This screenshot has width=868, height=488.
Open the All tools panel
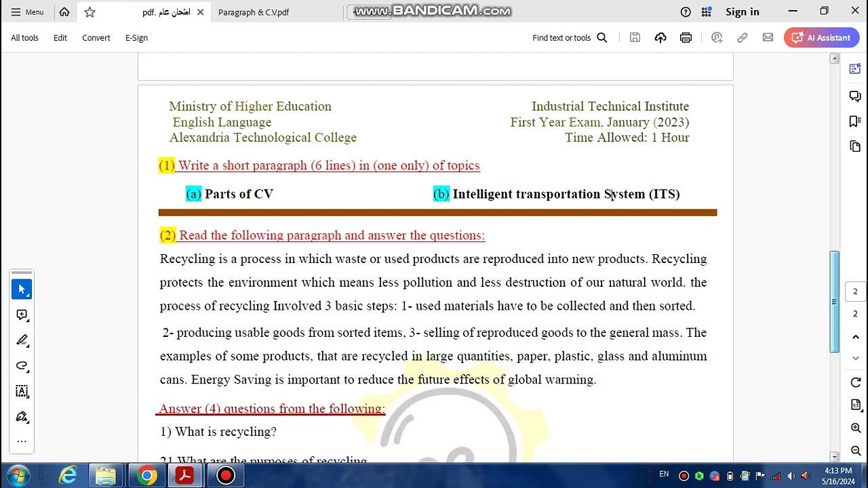24,38
